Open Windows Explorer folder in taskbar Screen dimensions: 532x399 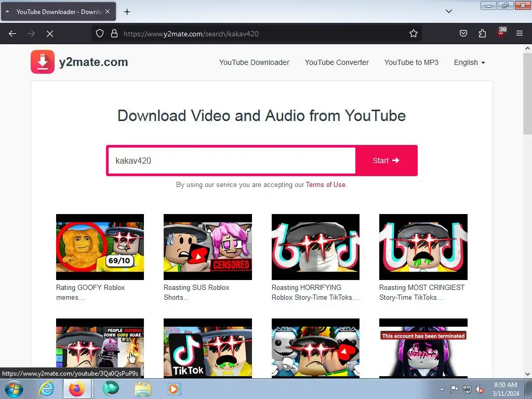(143, 389)
